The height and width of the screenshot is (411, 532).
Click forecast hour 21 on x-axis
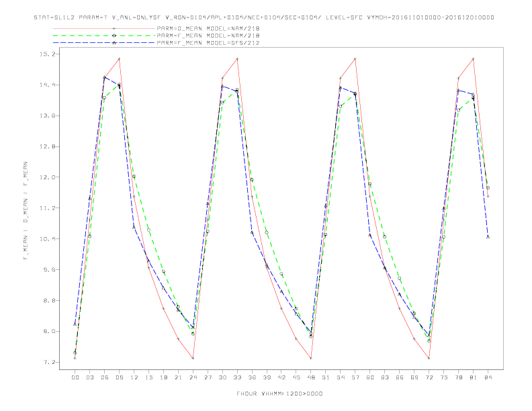[x=178, y=377]
